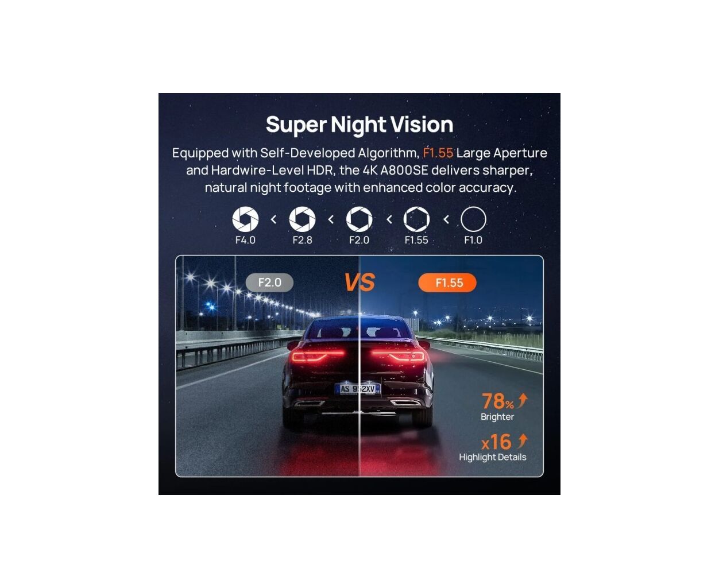This screenshot has width=719, height=588.
Task: Click the chevron between F2.0 and F1.55
Action: point(389,219)
